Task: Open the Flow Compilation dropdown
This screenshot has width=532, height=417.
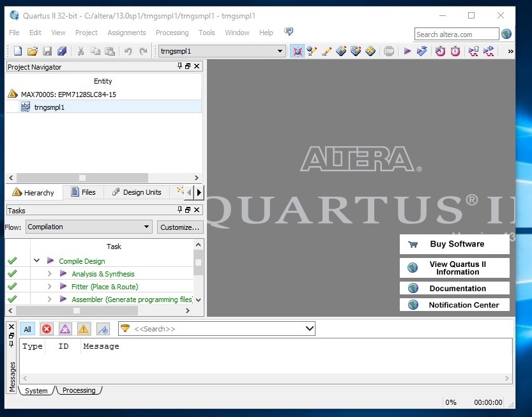Action: (89, 227)
